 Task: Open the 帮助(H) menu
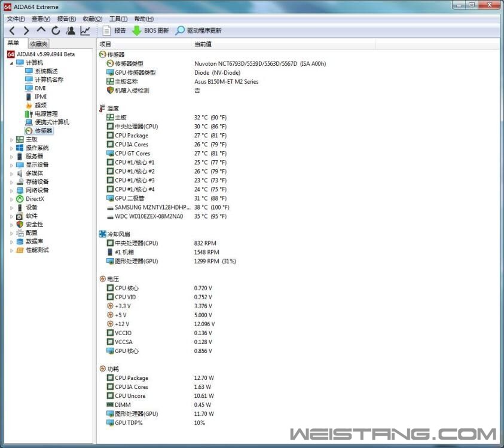[x=143, y=19]
